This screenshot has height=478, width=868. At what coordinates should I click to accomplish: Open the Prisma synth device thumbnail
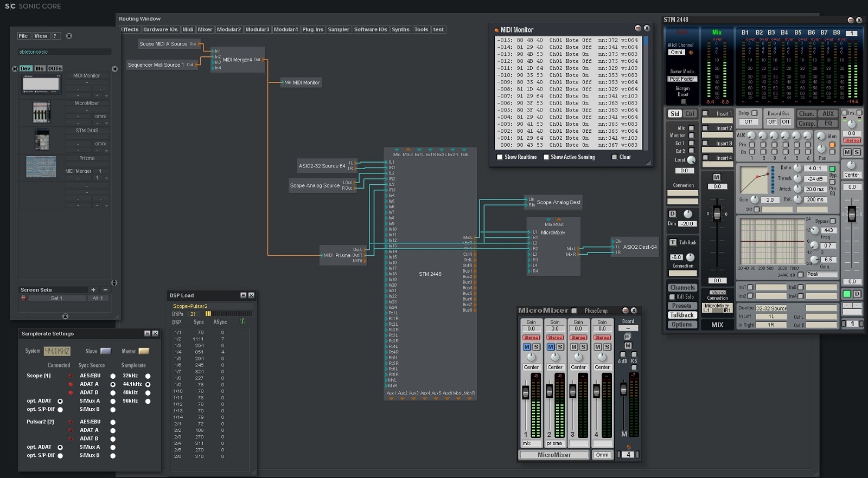(x=41, y=167)
